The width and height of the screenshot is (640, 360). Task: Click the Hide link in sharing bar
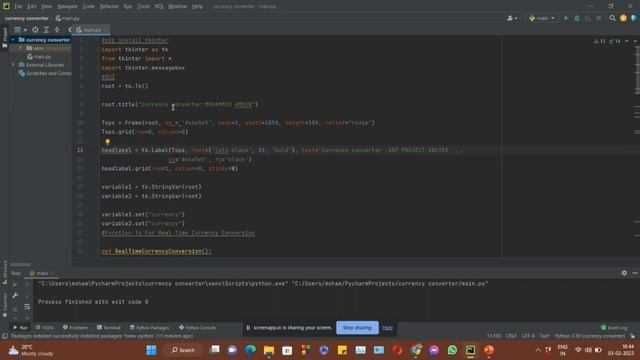coord(387,327)
